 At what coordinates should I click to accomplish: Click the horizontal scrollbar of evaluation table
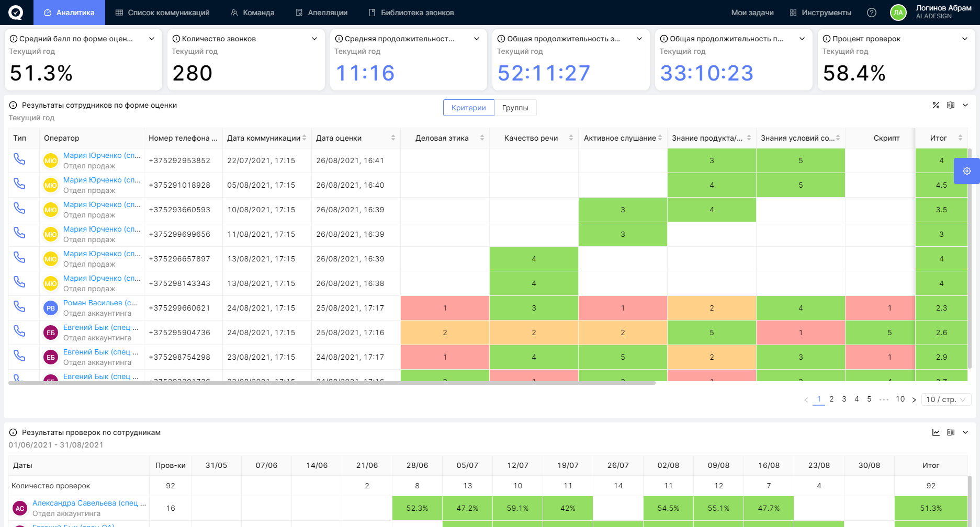(x=332, y=383)
